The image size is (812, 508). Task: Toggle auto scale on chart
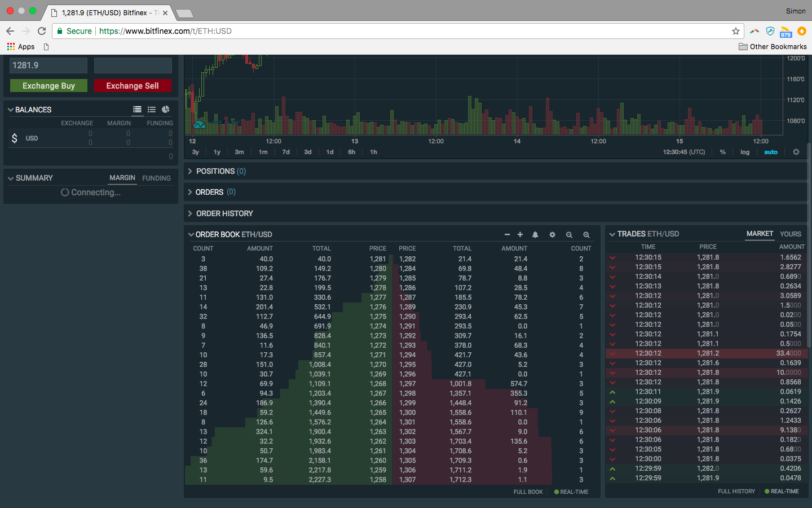point(771,152)
